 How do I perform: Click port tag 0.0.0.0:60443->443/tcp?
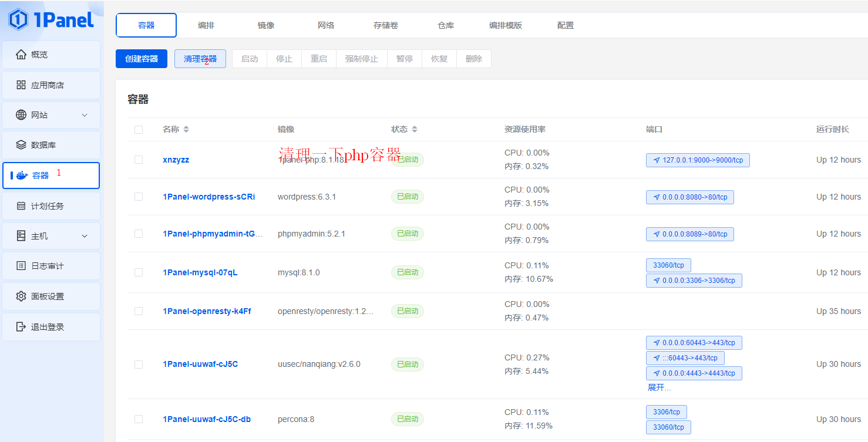pyautogui.click(x=694, y=343)
